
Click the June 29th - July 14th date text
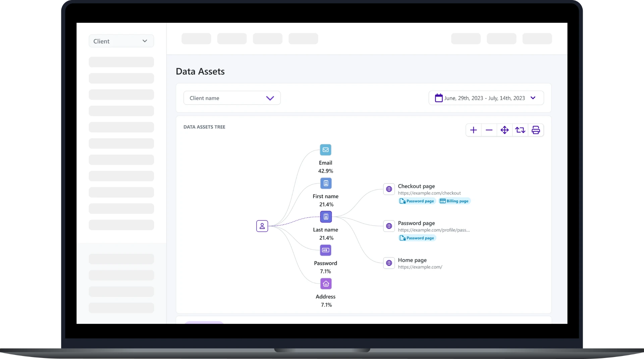(485, 98)
